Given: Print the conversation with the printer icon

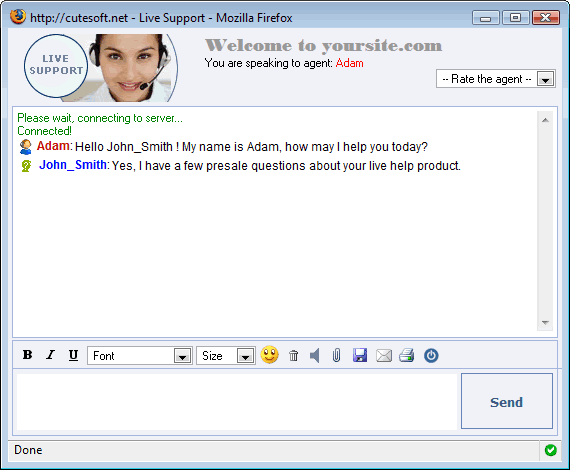Looking at the screenshot, I should (407, 355).
